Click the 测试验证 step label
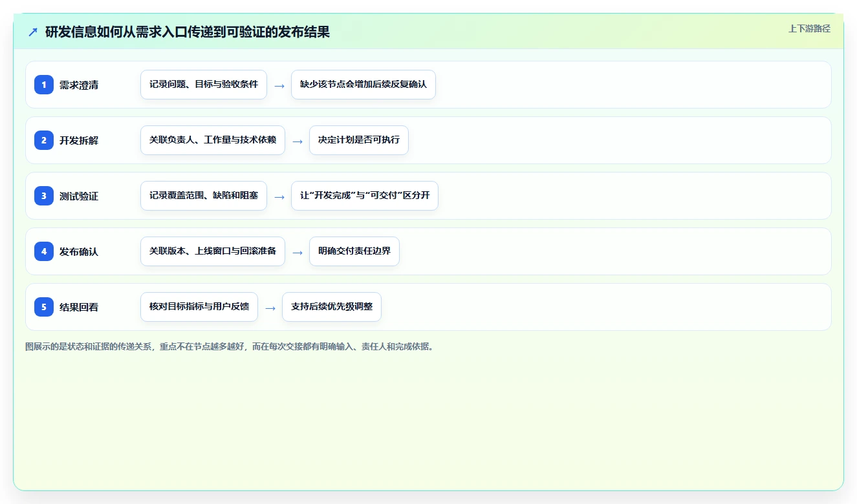This screenshot has height=504, width=857. click(x=79, y=196)
